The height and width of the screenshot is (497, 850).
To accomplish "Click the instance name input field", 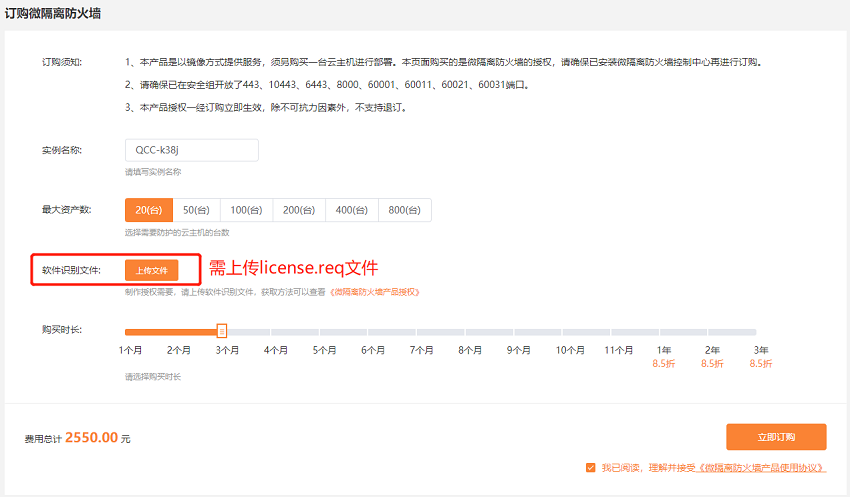I will pos(191,150).
